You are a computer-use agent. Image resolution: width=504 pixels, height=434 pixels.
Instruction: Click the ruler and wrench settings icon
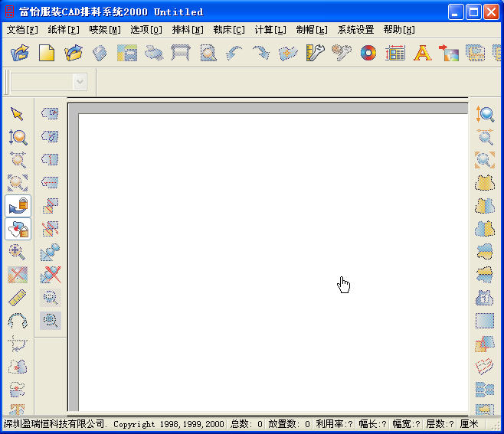(315, 53)
